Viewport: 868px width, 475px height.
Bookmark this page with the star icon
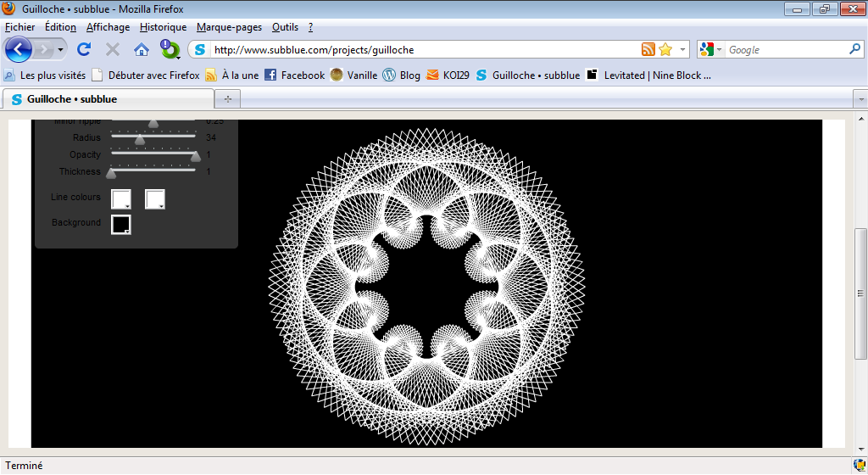665,49
